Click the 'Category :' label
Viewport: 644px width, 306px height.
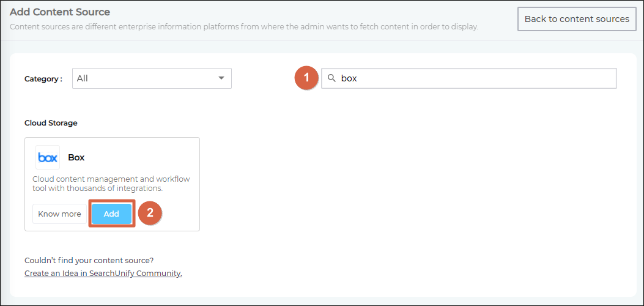click(x=43, y=79)
